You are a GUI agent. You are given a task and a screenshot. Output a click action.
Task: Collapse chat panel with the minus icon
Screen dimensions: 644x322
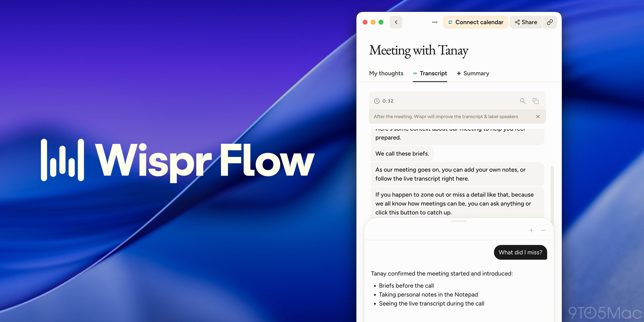click(543, 230)
